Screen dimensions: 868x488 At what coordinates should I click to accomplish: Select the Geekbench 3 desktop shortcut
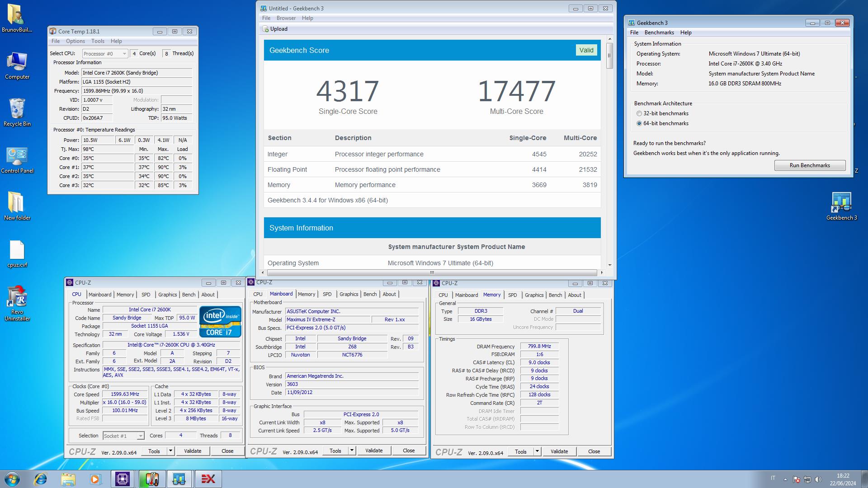(841, 206)
